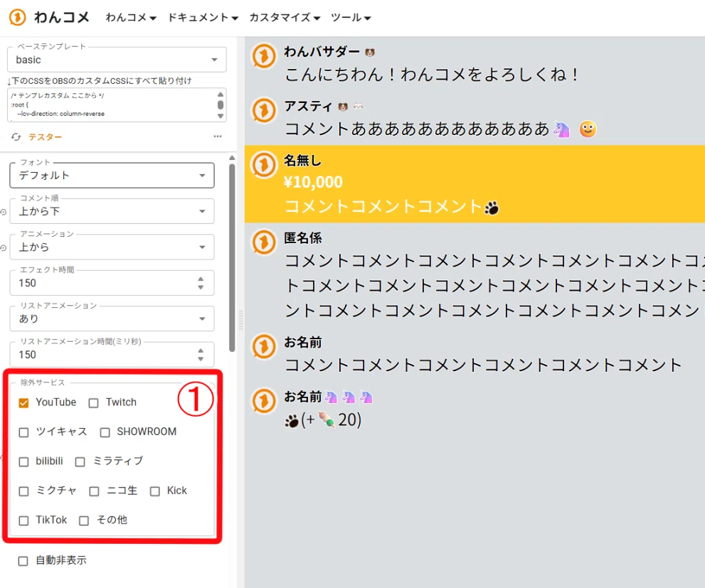Screen dimensions: 705x588
Task: Click 名無し's avatar icon
Action: click(263, 165)
